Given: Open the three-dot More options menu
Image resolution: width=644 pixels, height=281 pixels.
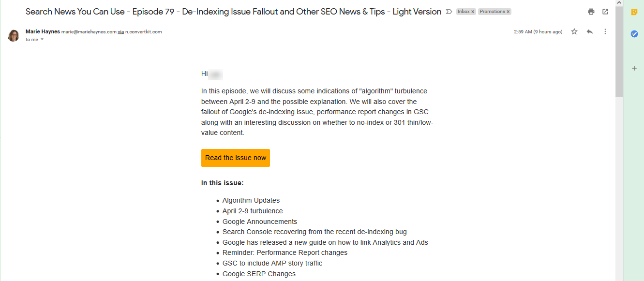Looking at the screenshot, I should coord(605,31).
